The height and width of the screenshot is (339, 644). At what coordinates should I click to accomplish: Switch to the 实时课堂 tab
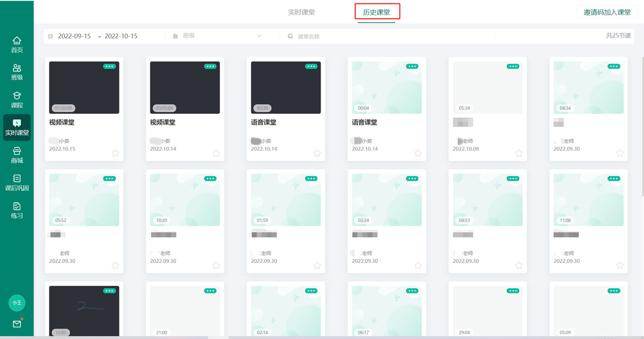tap(301, 12)
